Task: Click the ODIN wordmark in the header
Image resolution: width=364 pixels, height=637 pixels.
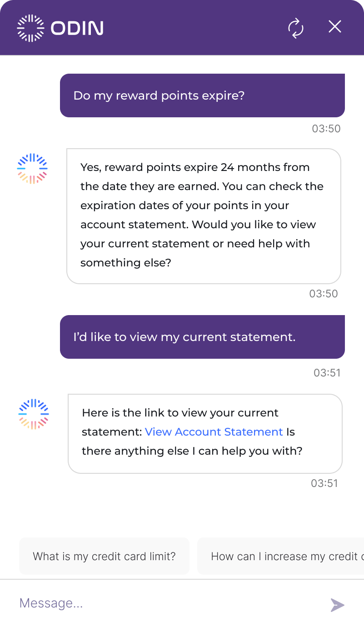Action: 77,28
